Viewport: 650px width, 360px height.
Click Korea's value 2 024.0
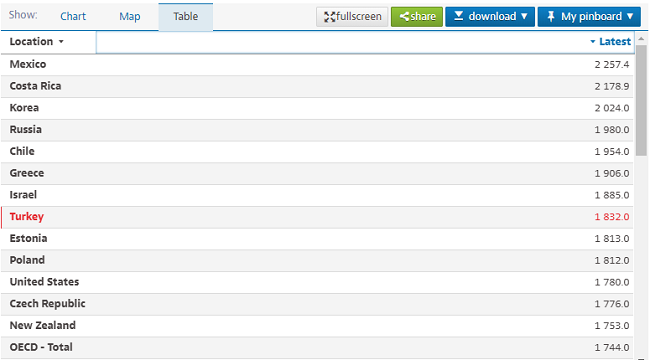pyautogui.click(x=611, y=108)
